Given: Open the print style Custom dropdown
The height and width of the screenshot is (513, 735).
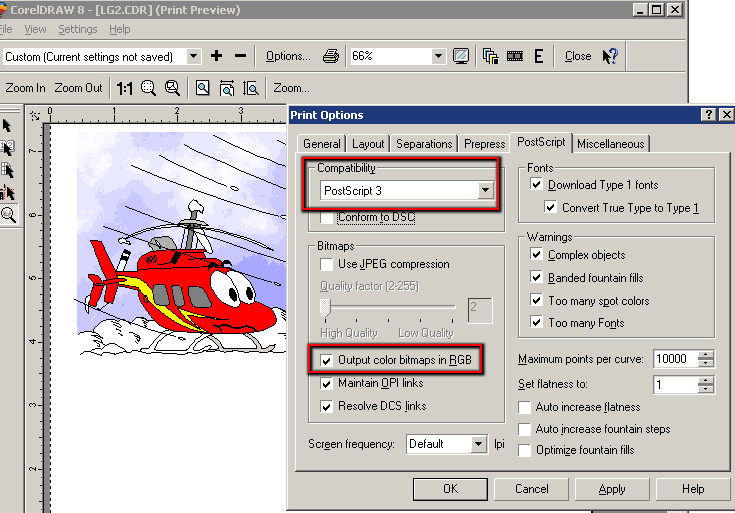Looking at the screenshot, I should 193,57.
